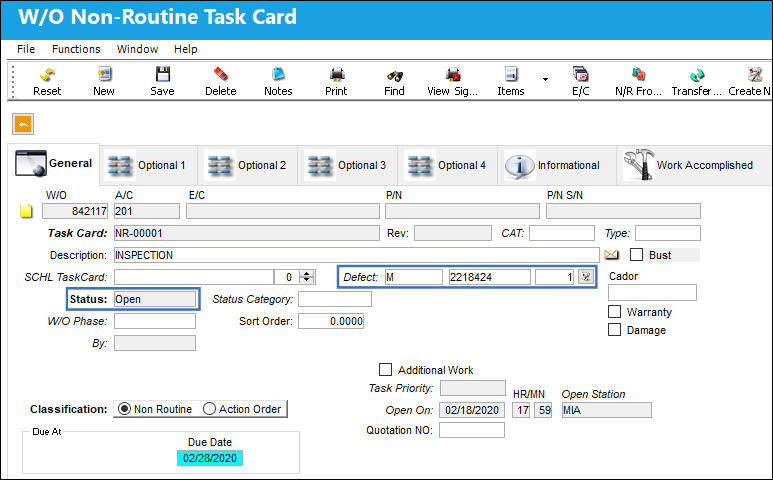This screenshot has width=773, height=480.
Task: Click the empty E/C field
Action: point(283,211)
